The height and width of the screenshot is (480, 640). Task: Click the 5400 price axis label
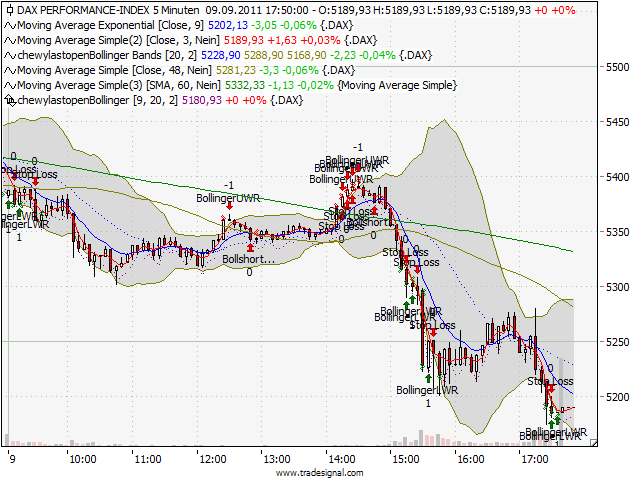click(x=617, y=178)
